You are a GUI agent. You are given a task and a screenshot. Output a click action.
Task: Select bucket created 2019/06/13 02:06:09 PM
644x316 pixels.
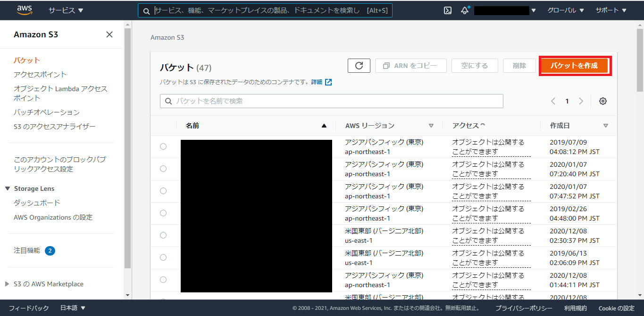[x=163, y=257]
